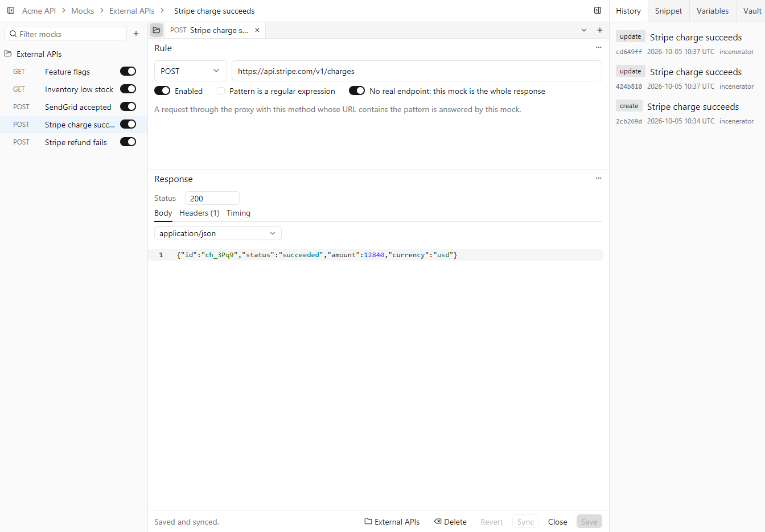Expand the application/json content type dropdown
The width and height of the screenshot is (765, 532).
click(218, 233)
